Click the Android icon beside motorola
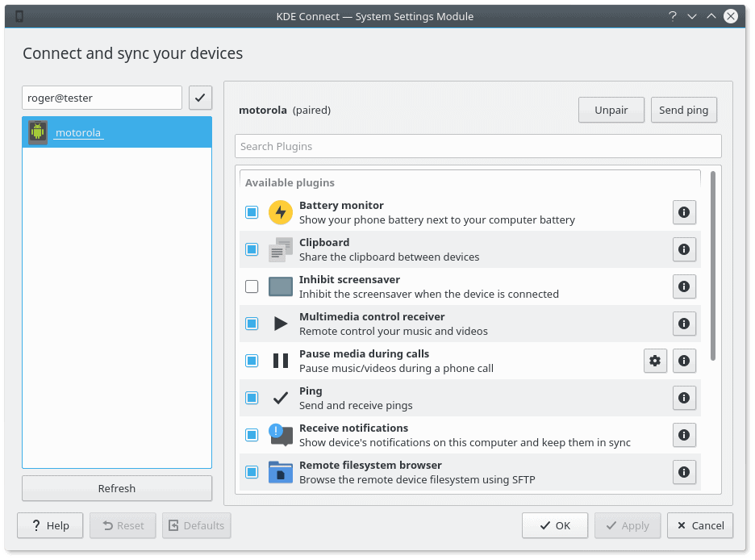Image resolution: width=755 pixels, height=560 pixels. tap(38, 132)
